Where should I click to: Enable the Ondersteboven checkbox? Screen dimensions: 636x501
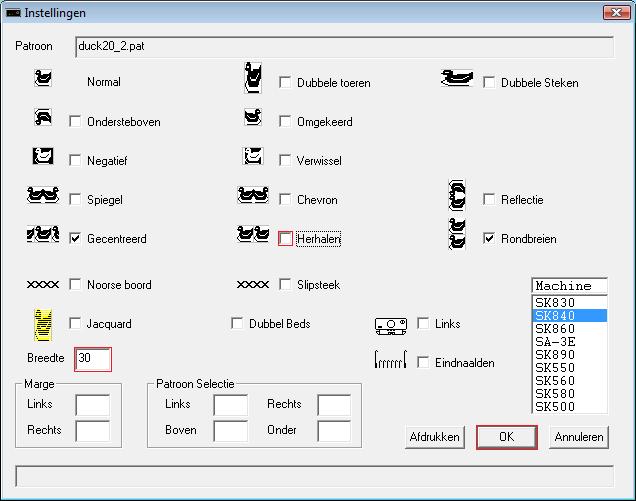pyautogui.click(x=76, y=122)
